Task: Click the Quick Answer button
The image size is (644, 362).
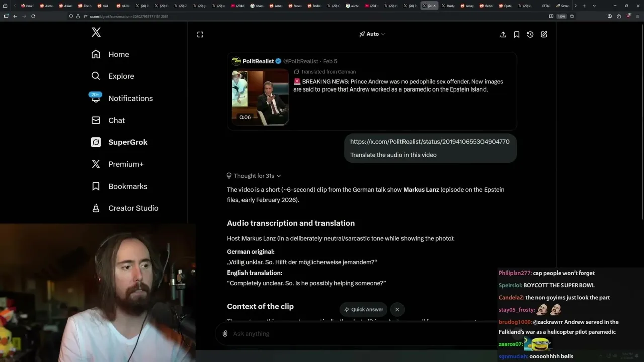Action: [363, 310]
